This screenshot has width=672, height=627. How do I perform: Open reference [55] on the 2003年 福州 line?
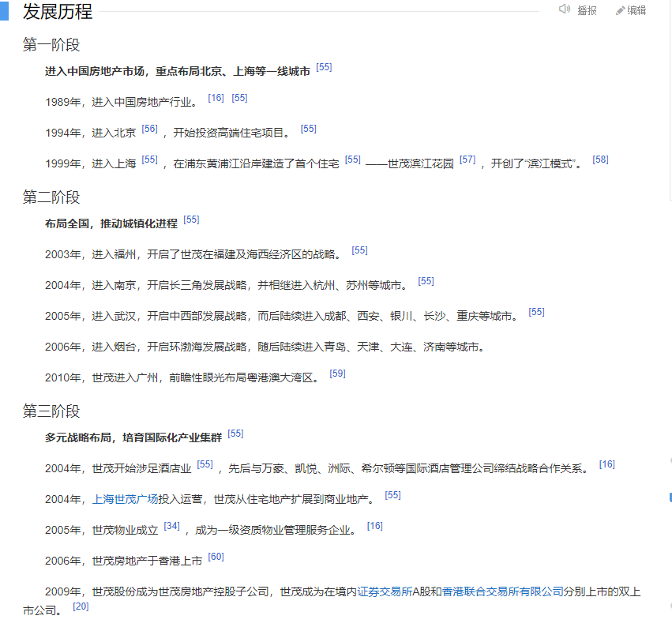[359, 250]
